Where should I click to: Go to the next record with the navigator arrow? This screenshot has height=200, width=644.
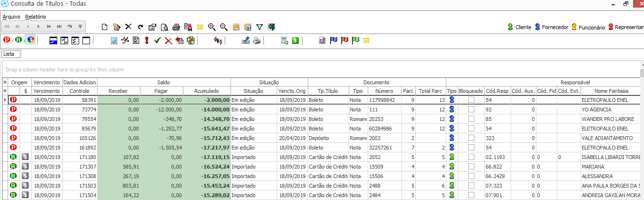(x=39, y=27)
